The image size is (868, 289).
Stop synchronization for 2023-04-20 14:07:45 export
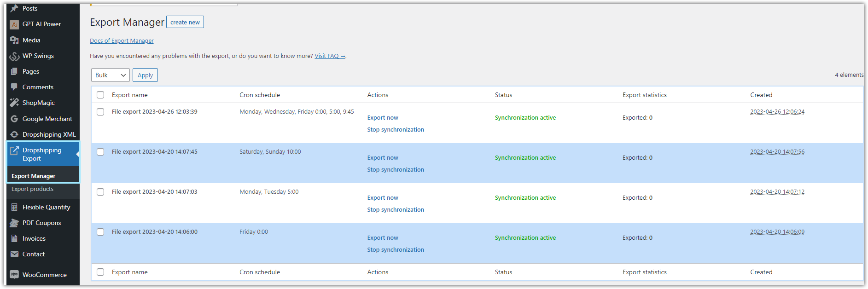[x=396, y=170]
